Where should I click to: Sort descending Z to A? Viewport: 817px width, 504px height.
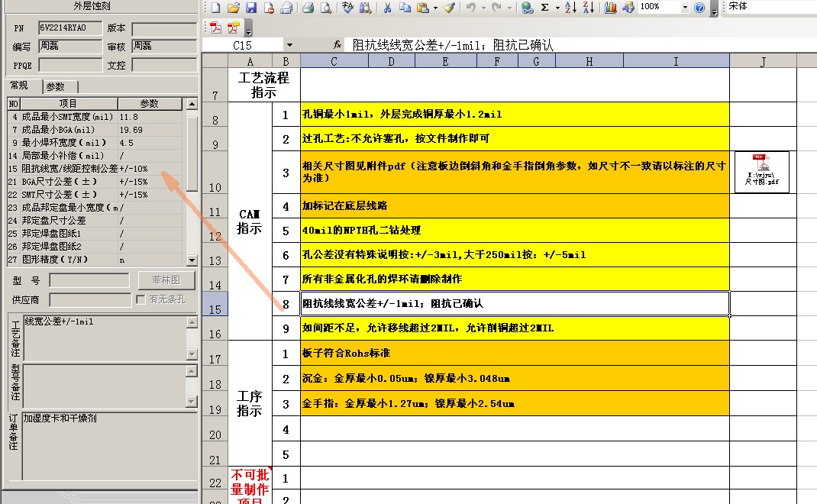588,8
